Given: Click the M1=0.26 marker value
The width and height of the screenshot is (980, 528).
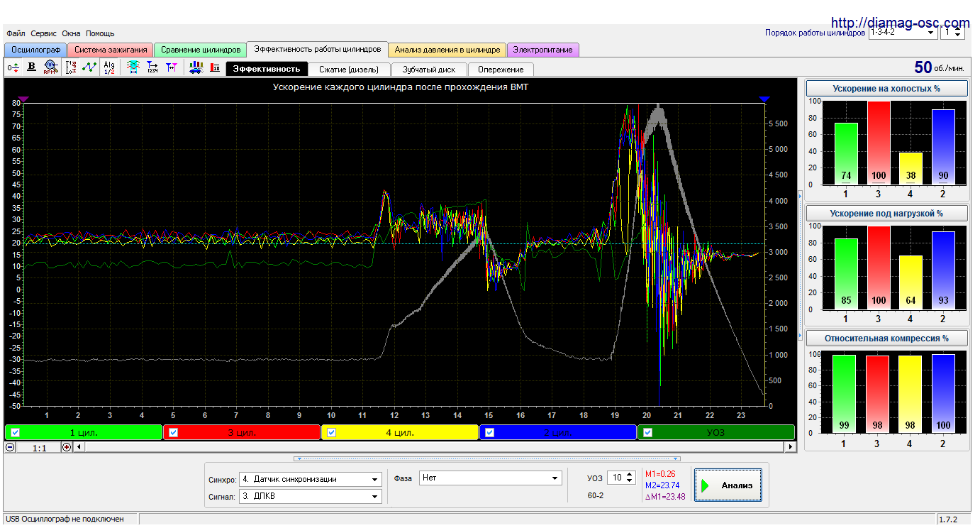Looking at the screenshot, I should point(659,473).
